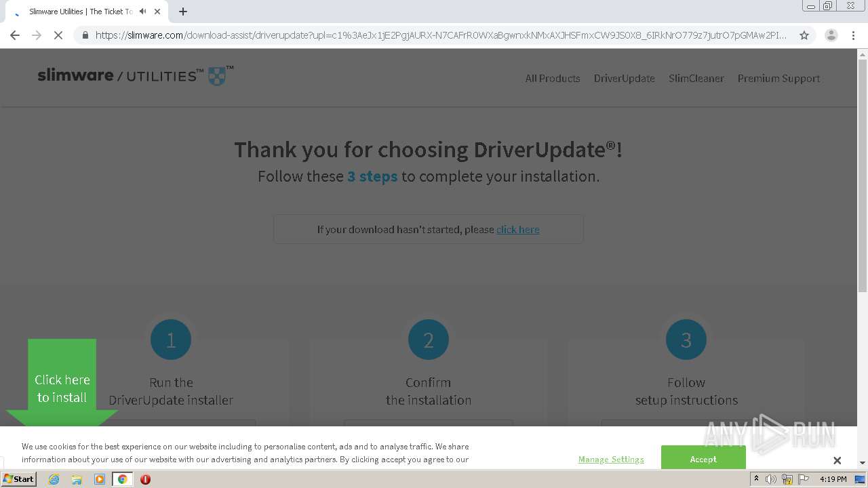This screenshot has width=868, height=488.
Task: Click the Slimware Utilities logo
Action: pos(136,75)
